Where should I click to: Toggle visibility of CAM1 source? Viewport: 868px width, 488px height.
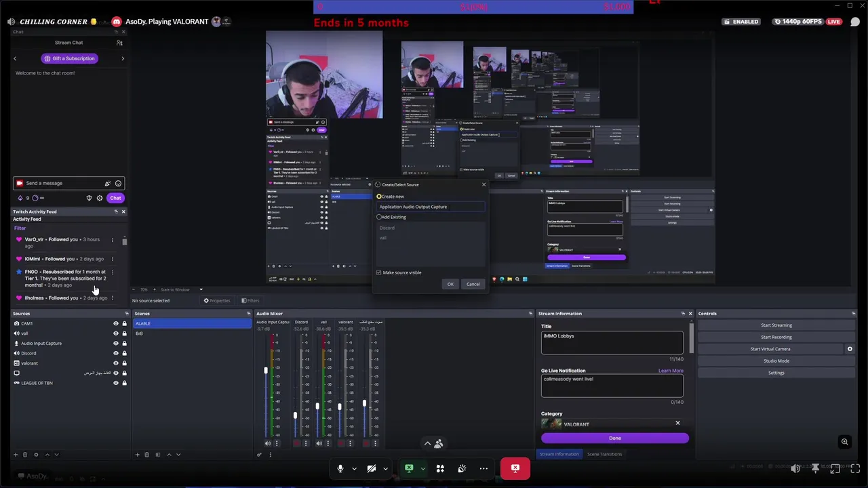point(116,323)
